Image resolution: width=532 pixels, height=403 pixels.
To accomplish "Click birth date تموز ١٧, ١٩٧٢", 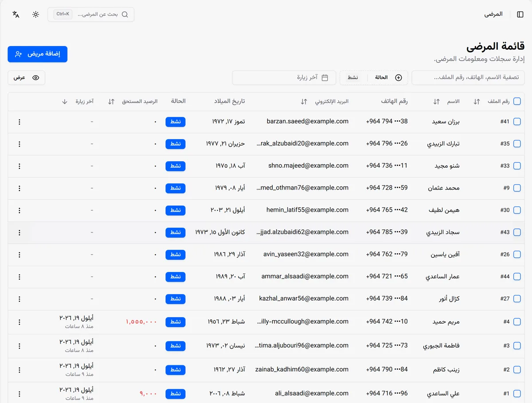I will click(228, 121).
